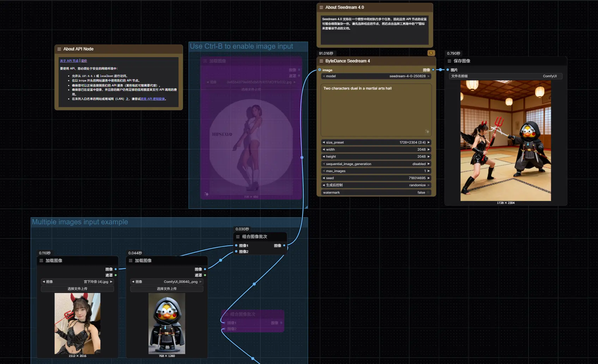Open the 生成后控制 randomize dropdown
This screenshot has width=598, height=364.
coord(376,185)
